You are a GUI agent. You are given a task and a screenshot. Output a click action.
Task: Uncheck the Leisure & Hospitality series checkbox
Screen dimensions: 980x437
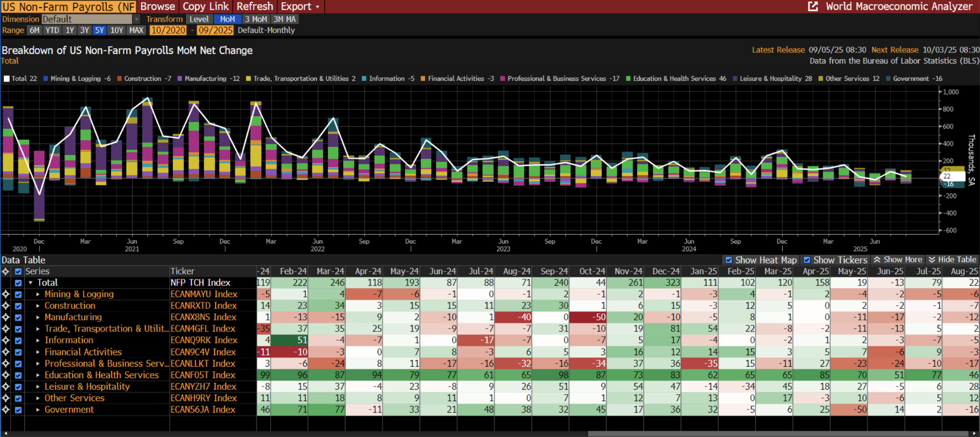pyautogui.click(x=18, y=387)
